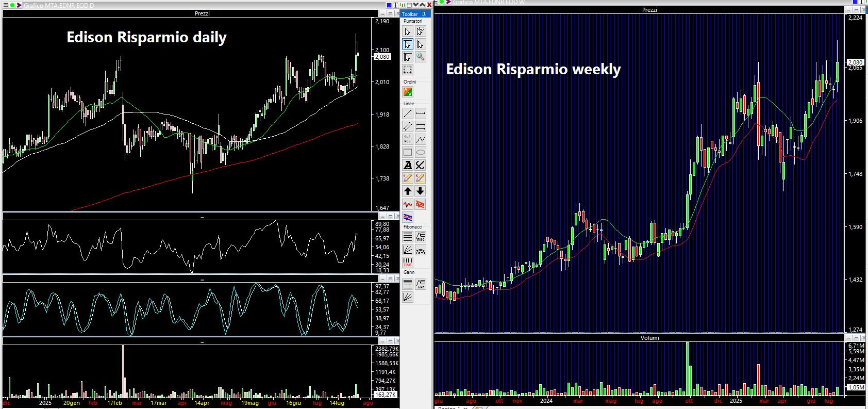This screenshot has height=409, width=868.
Task: Click the 1,05M volume label on weekly chart
Action: click(x=856, y=387)
